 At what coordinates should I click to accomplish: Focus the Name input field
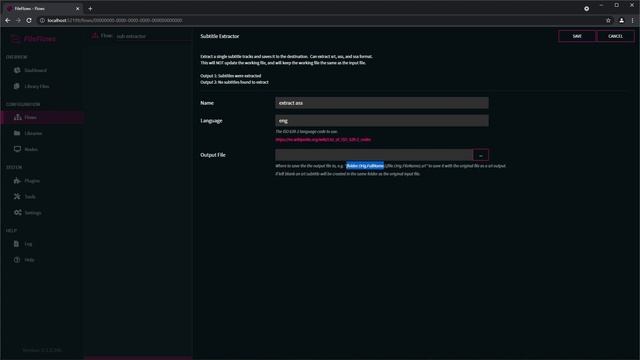pos(382,103)
